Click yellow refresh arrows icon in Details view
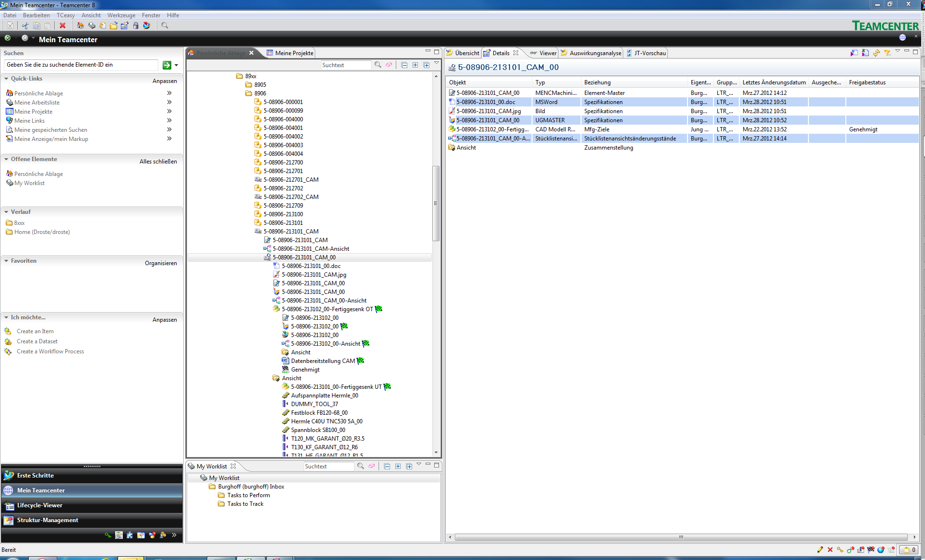Viewport: 925px width, 560px height. point(877,53)
